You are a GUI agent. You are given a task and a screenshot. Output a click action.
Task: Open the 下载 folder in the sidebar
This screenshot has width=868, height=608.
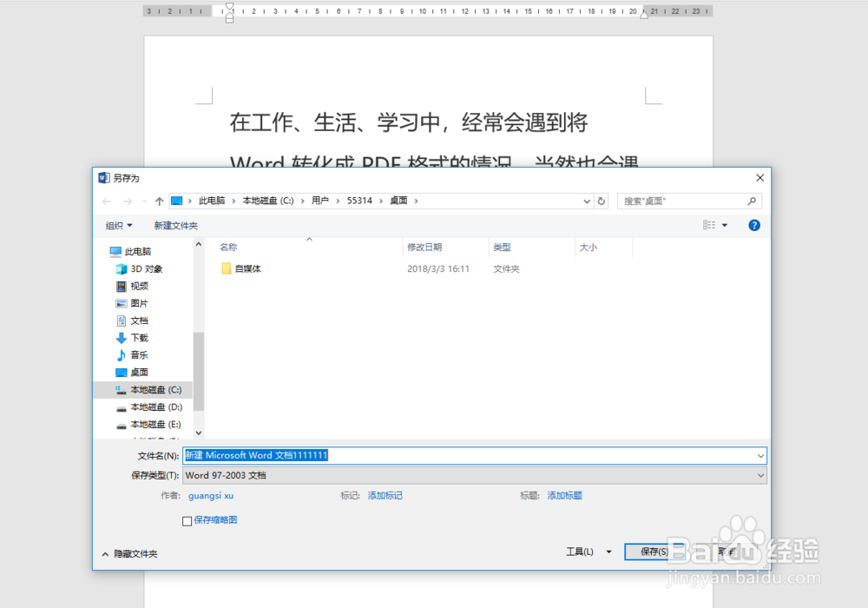click(x=138, y=338)
